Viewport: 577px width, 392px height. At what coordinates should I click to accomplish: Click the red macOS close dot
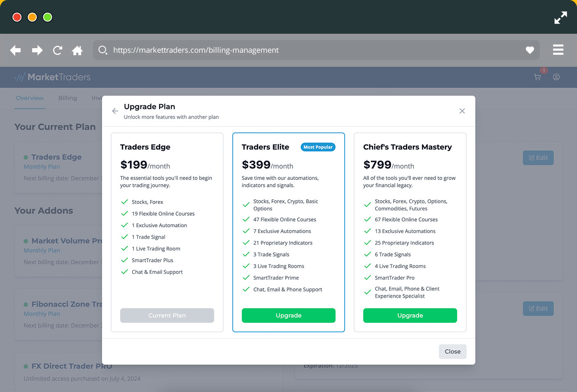tap(17, 17)
